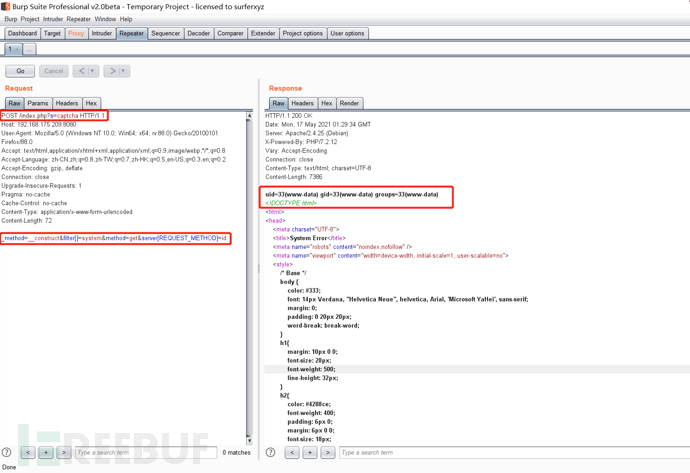Image resolution: width=690 pixels, height=473 pixels.
Task: Click the Content-Length: 7386 response header
Action: tap(294, 177)
